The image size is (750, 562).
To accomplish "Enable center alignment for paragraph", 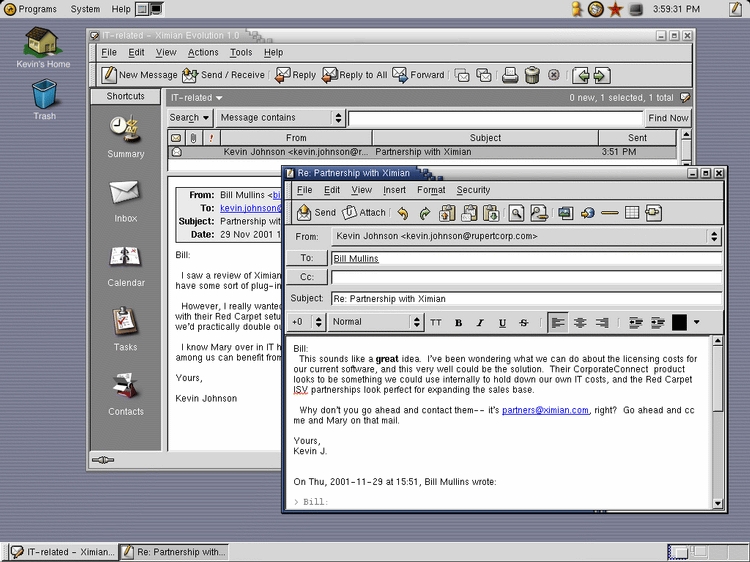I will pos(579,323).
